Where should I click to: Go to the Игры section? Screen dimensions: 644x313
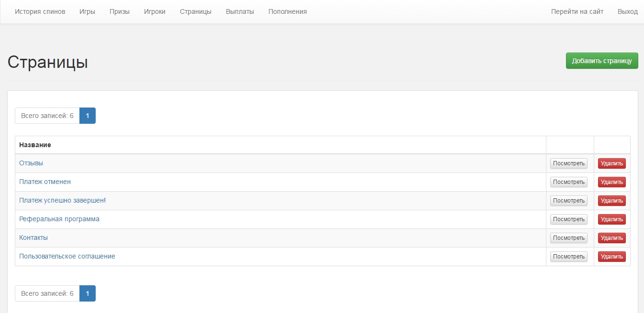[87, 11]
